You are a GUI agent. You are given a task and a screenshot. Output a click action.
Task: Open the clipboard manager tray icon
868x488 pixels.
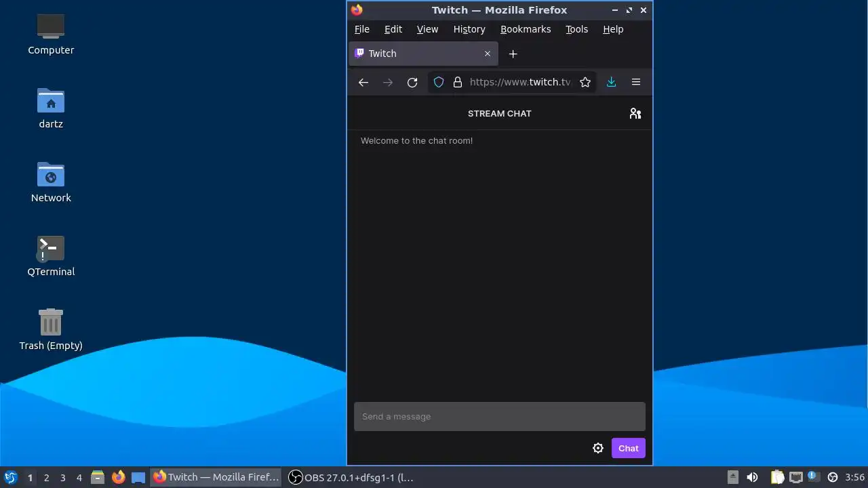777,477
